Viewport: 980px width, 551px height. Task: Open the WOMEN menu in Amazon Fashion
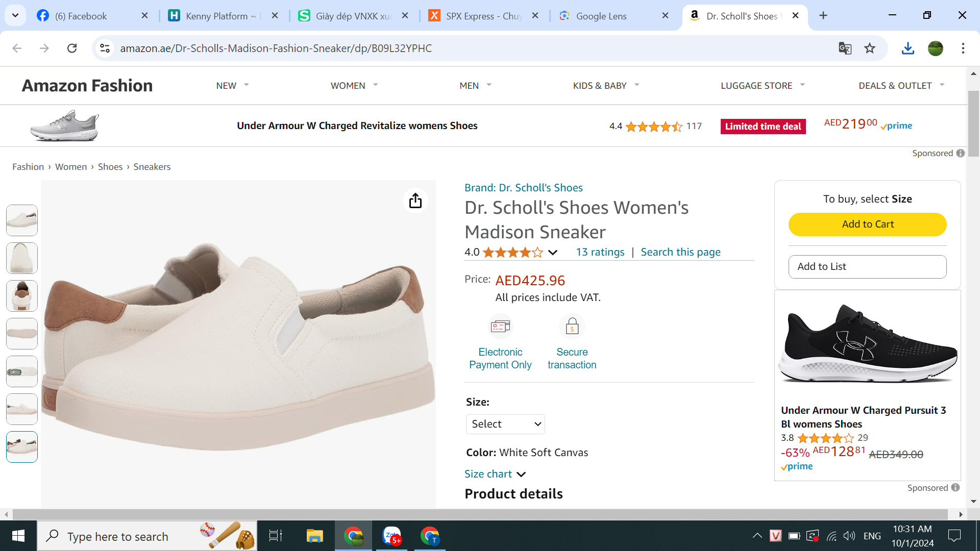(354, 85)
